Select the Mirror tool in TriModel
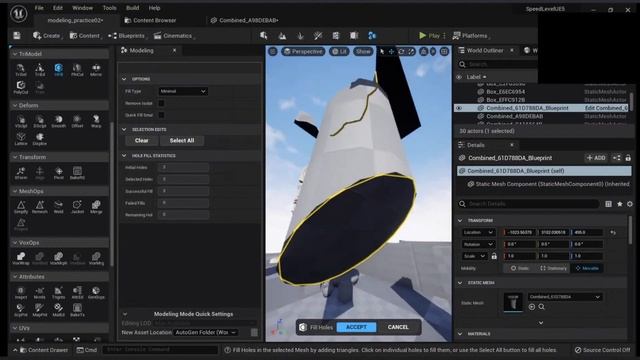Image resolution: width=640 pixels, height=360 pixels. [x=96, y=70]
